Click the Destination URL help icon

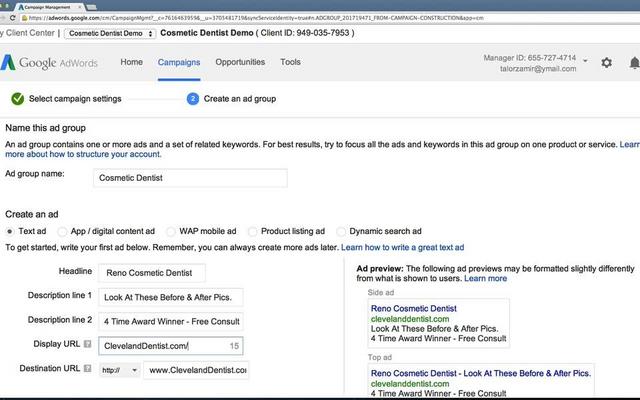[87, 369]
